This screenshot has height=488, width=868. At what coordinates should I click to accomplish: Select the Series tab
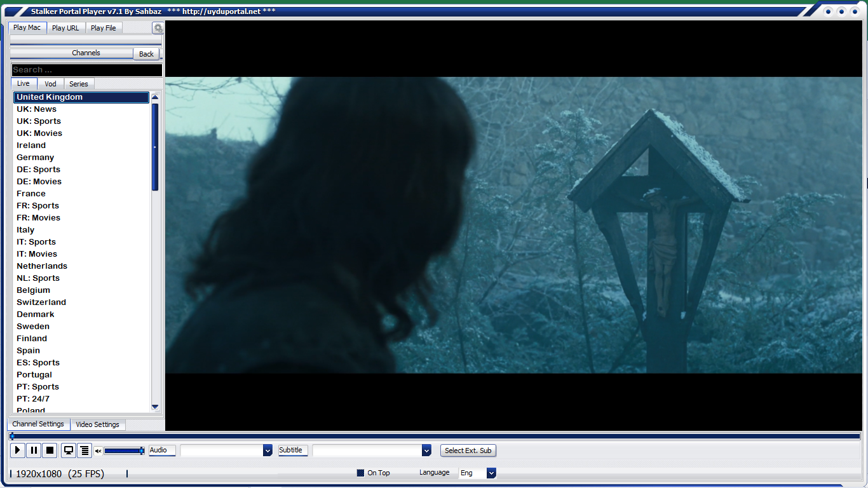click(79, 84)
